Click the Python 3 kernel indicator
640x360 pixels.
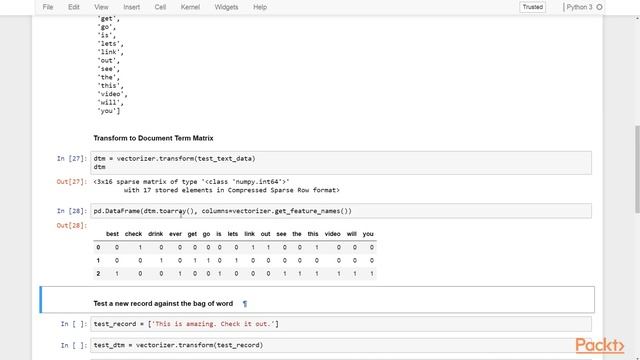(x=579, y=7)
